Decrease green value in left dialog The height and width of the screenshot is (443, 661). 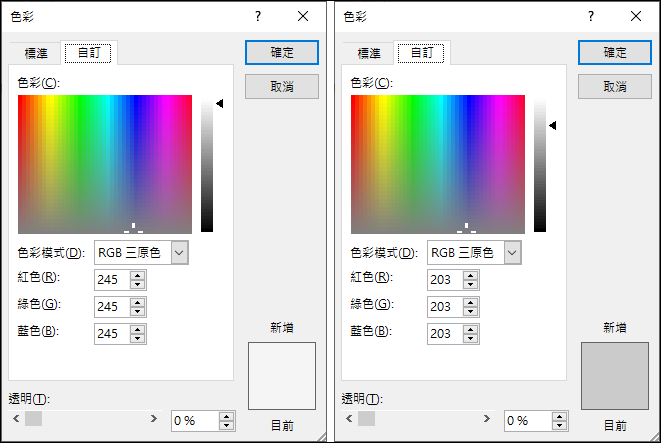tap(137, 311)
